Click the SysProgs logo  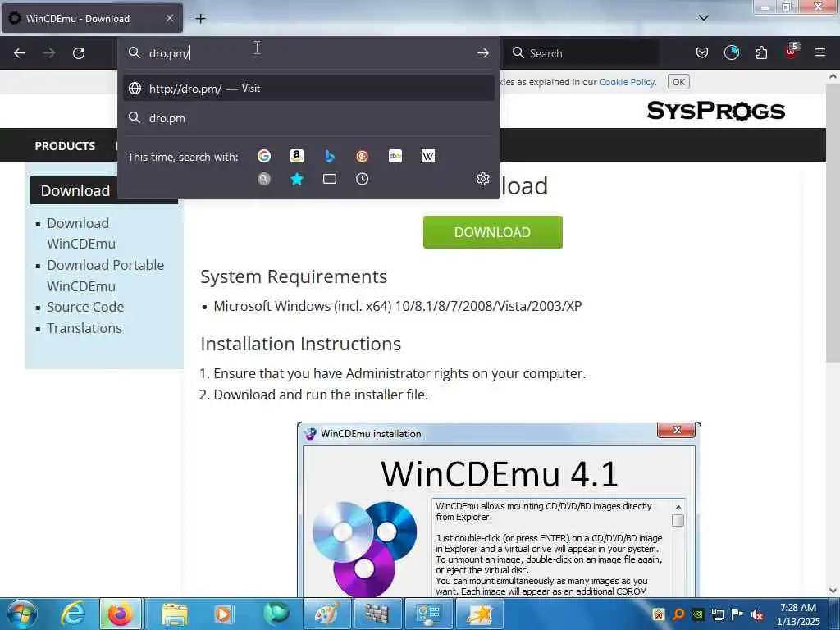click(x=715, y=111)
